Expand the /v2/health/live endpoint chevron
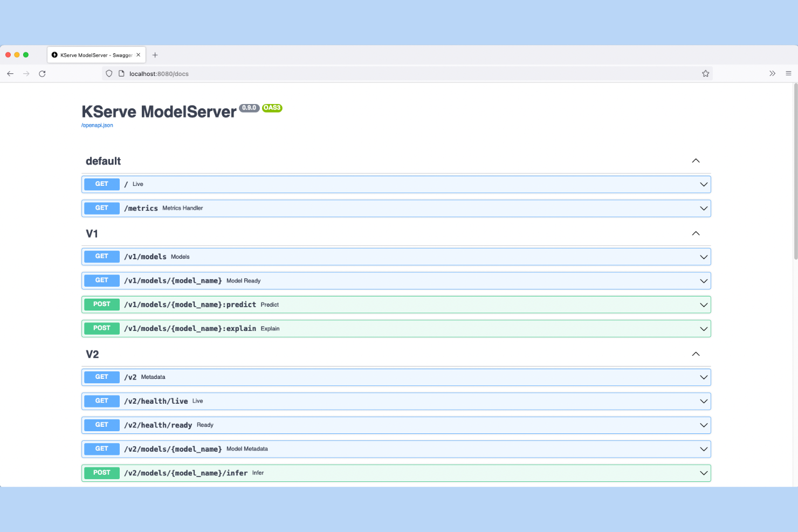This screenshot has height=532, width=798. [704, 402]
